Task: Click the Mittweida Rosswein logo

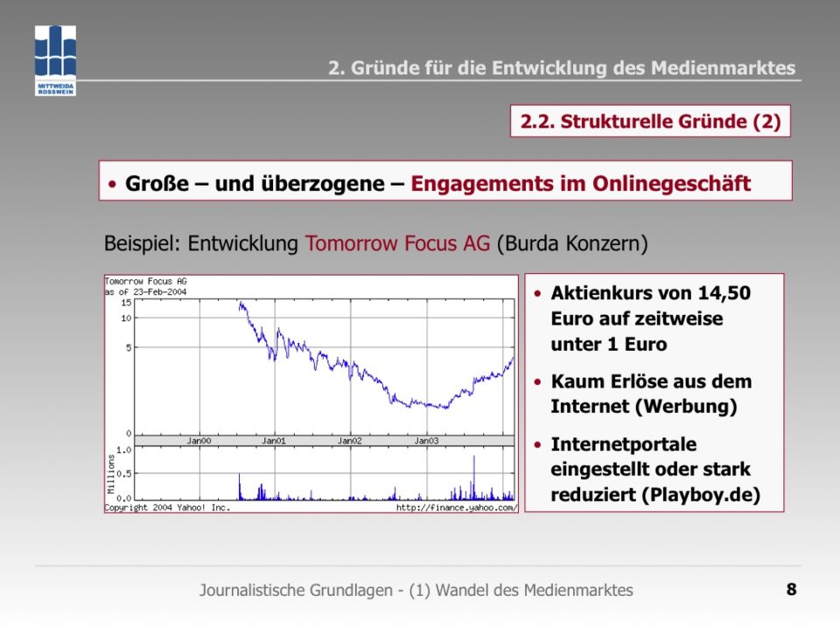Action: coord(55,60)
